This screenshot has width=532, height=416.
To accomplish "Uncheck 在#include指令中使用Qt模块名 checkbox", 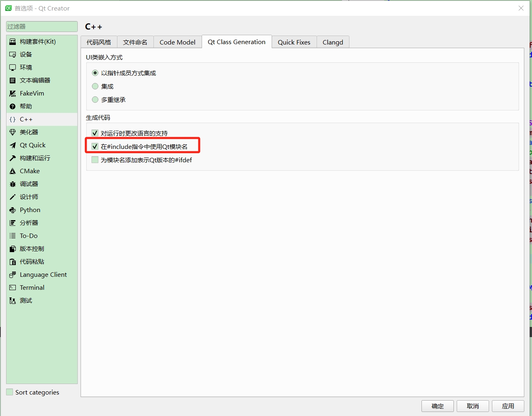I will [x=95, y=146].
